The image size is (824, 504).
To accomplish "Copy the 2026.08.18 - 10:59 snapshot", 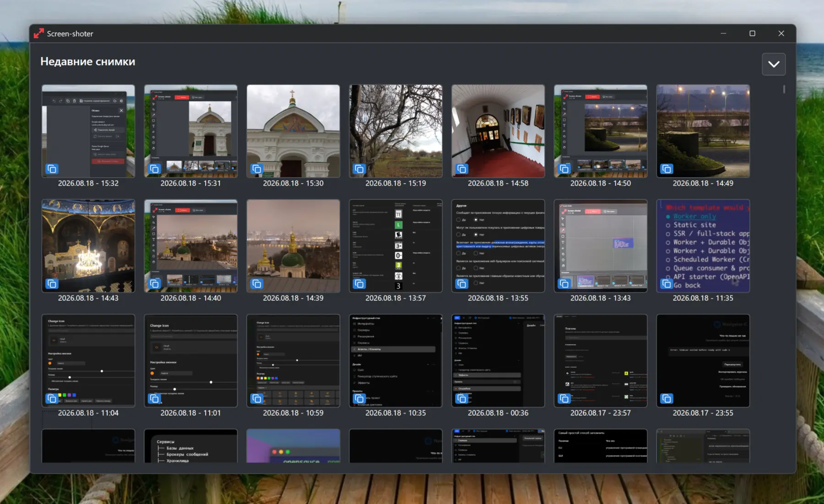I will pos(257,399).
